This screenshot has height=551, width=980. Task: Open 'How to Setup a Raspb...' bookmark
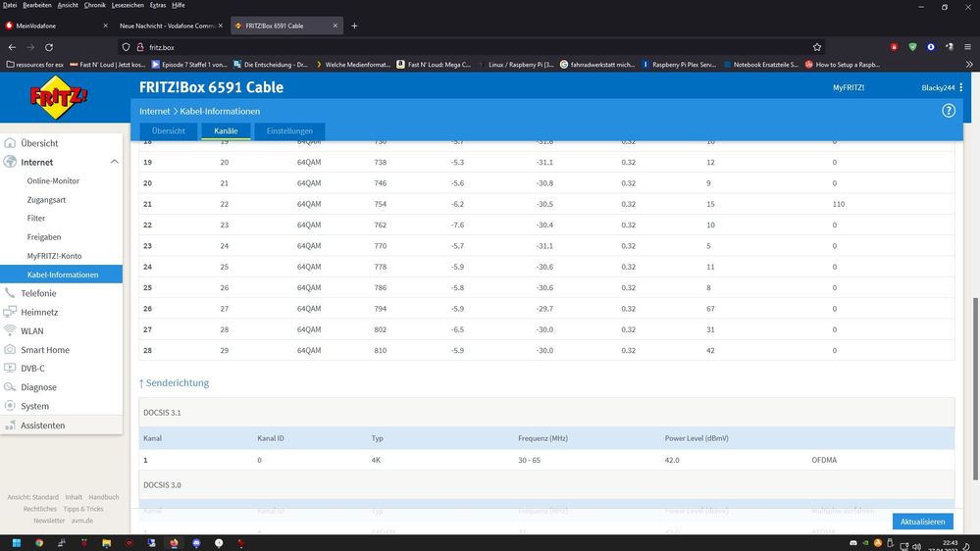843,65
